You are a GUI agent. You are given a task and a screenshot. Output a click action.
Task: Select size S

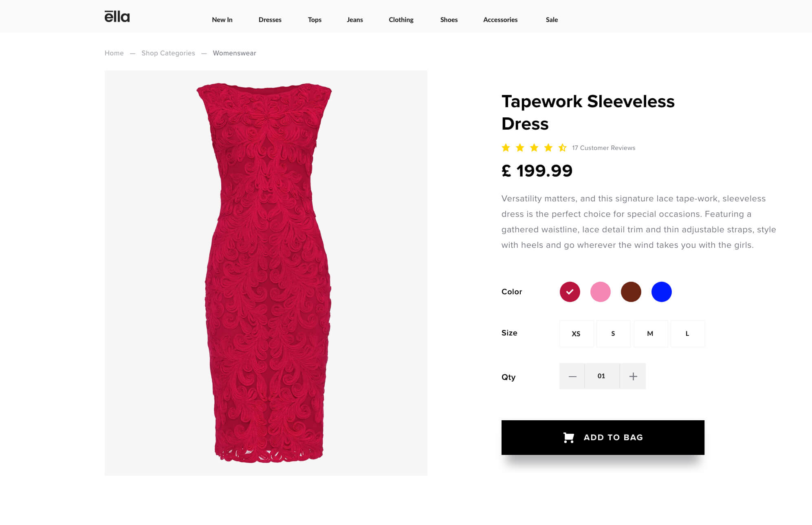click(613, 333)
